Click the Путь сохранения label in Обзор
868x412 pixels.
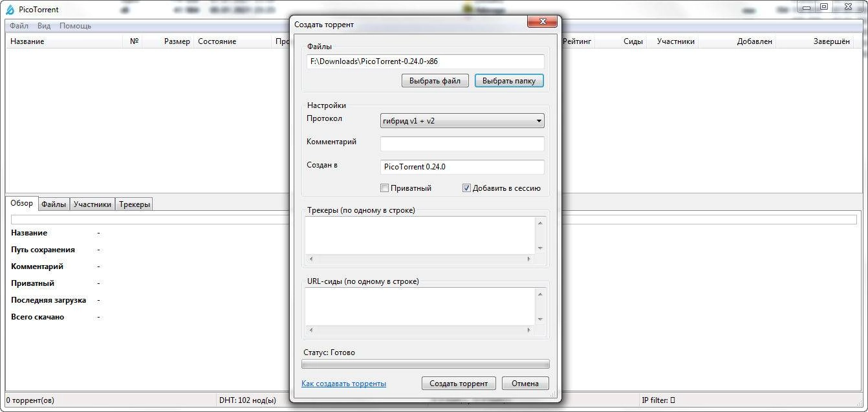[x=43, y=250]
